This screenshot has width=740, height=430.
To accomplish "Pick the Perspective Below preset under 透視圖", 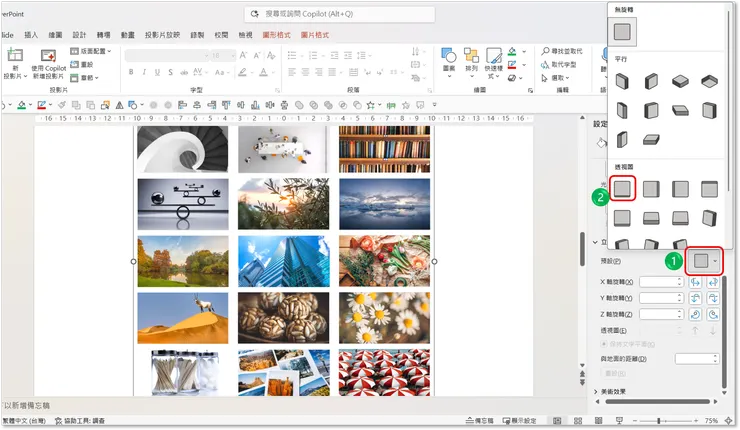I will coord(709,189).
